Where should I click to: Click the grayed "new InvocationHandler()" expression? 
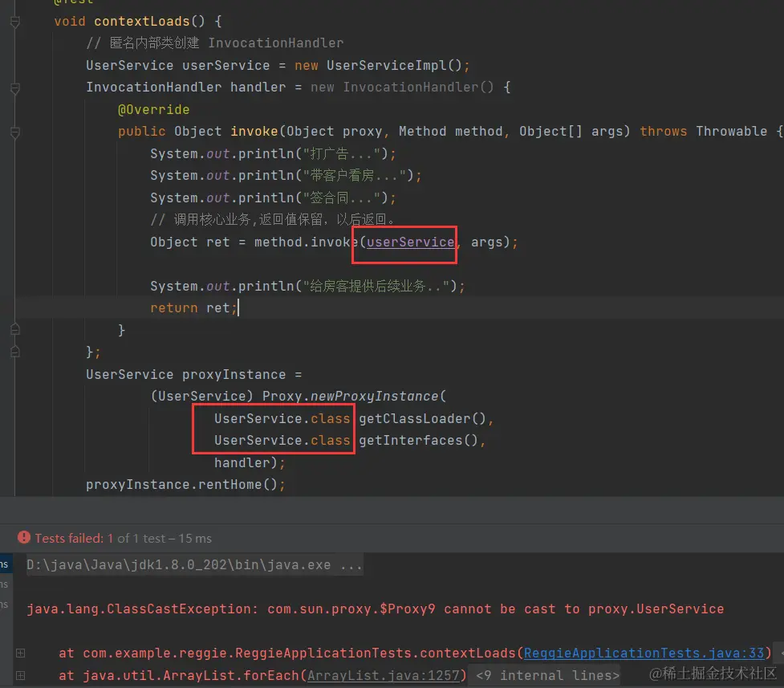coord(402,87)
